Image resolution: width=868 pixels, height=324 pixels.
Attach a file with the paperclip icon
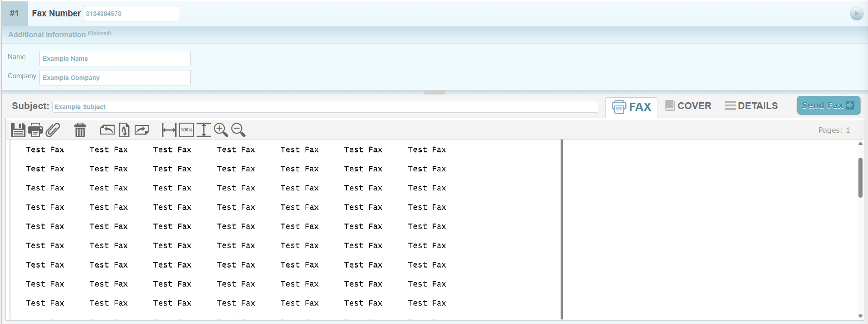pos(53,130)
